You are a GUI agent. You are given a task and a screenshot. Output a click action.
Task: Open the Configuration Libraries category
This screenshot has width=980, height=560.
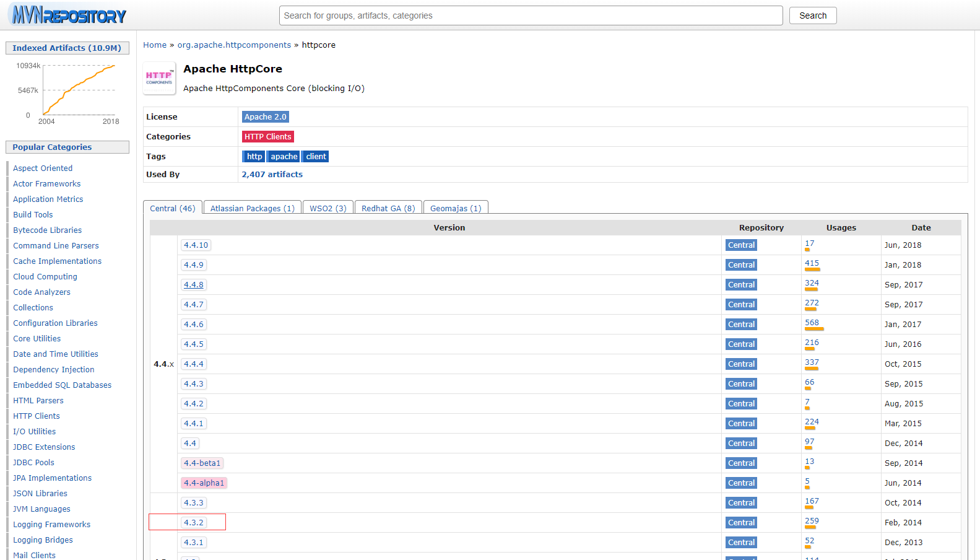coord(55,323)
